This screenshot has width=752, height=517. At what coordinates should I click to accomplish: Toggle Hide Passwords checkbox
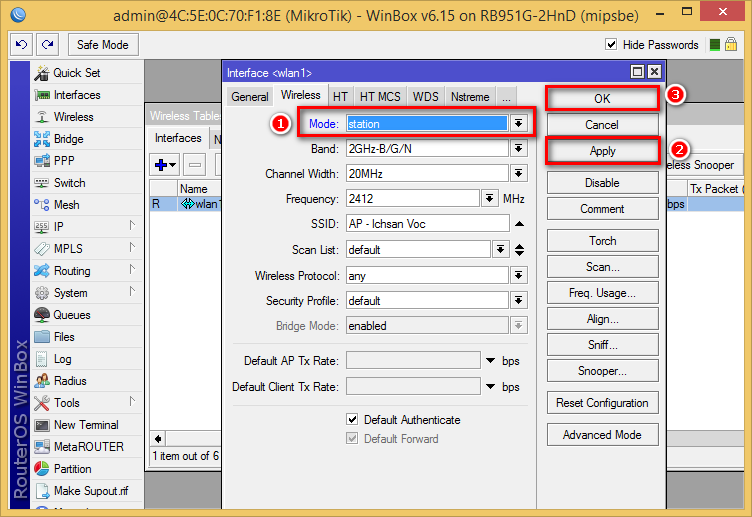point(611,45)
